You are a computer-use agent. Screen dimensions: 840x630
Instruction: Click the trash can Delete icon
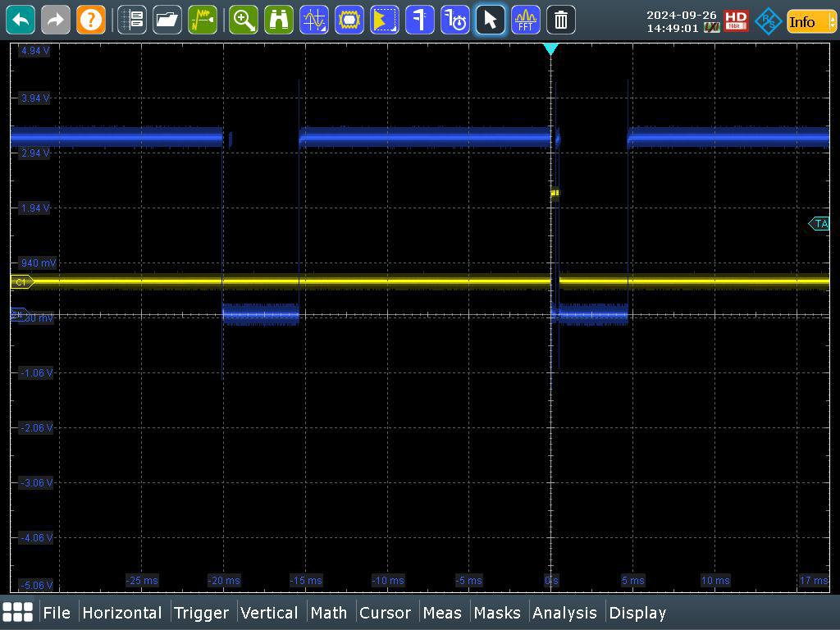point(561,20)
